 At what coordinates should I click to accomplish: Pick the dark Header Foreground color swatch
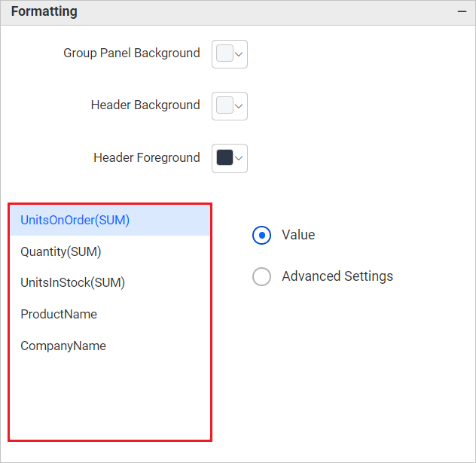point(224,158)
